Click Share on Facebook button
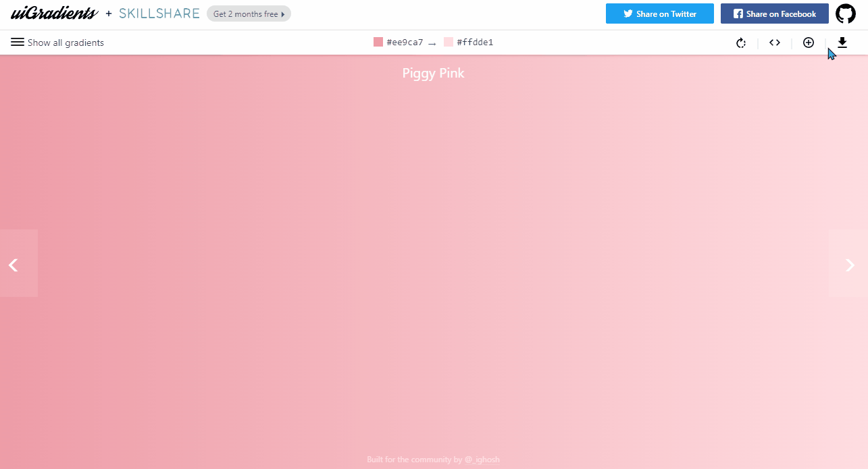The width and height of the screenshot is (868, 469). click(775, 13)
